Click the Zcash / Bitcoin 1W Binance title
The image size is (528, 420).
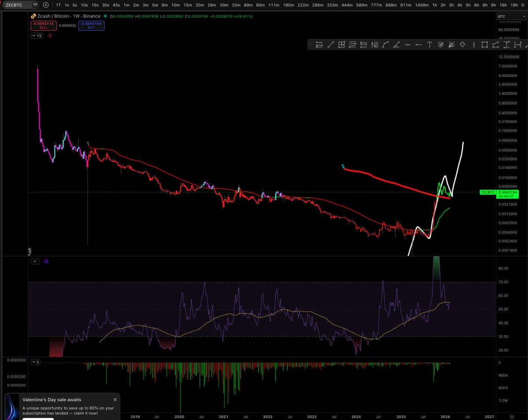69,16
